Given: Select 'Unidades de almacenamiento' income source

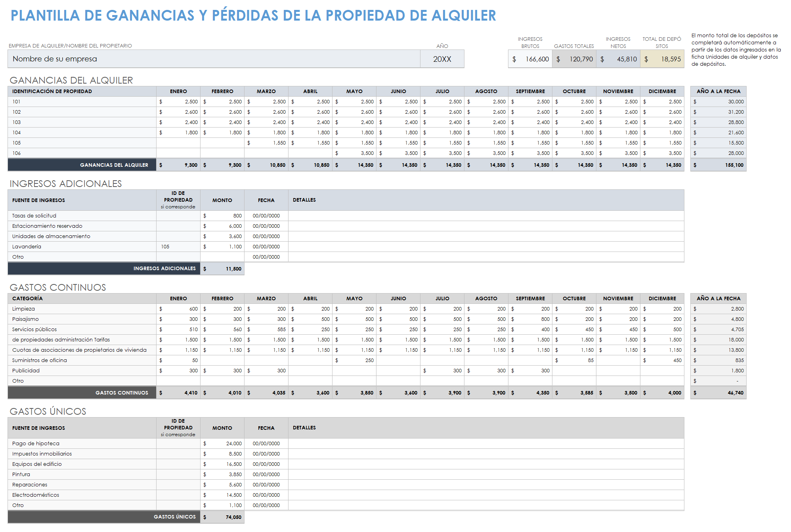Looking at the screenshot, I should (82, 236).
